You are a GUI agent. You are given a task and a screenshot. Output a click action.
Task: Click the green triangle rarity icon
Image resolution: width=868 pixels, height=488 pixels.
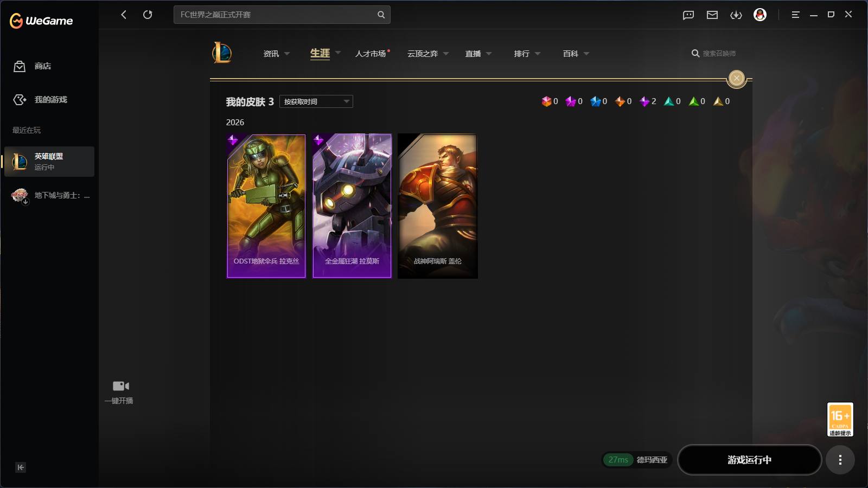tap(693, 101)
